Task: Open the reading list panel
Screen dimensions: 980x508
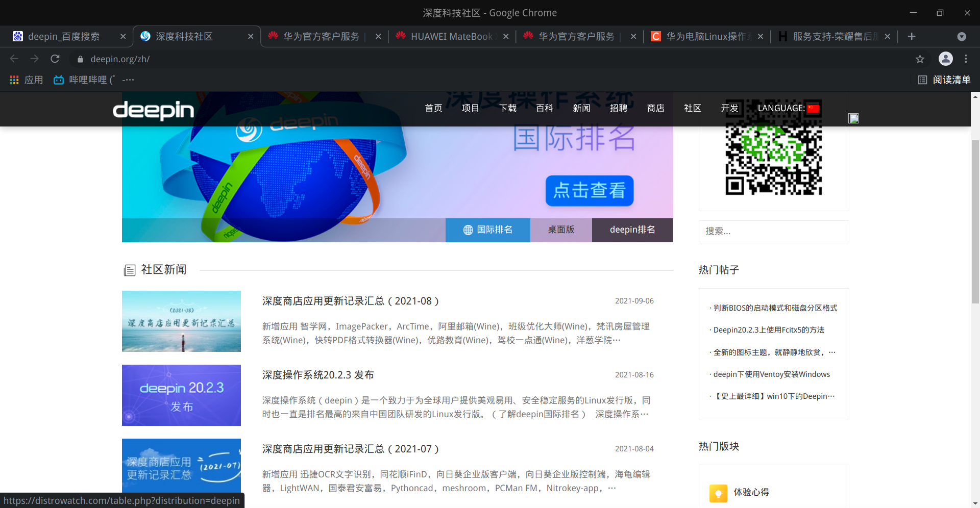Action: [x=944, y=80]
